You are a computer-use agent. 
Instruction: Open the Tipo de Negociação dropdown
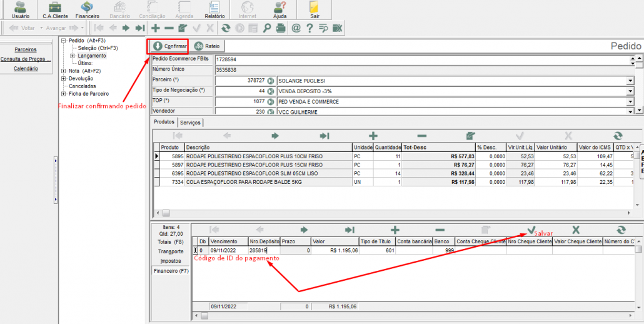(x=630, y=91)
